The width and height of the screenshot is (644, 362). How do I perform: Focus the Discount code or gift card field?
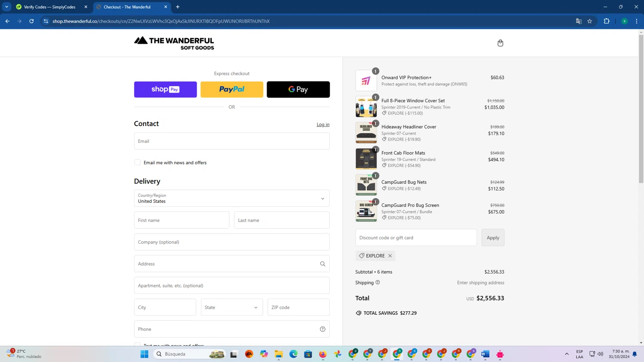coord(416,238)
